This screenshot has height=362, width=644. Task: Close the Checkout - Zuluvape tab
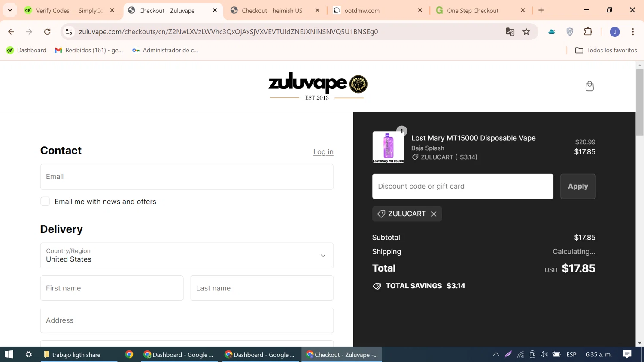[x=215, y=10]
